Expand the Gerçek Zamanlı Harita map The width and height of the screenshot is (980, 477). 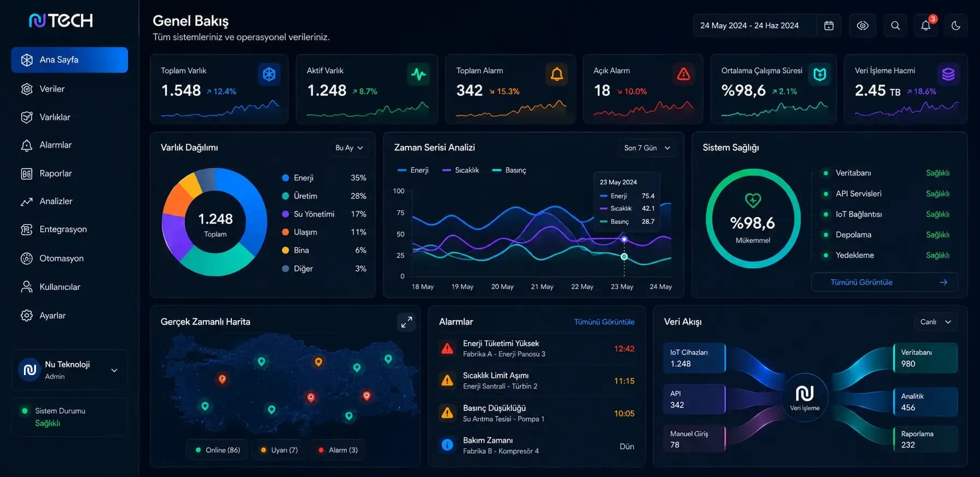tap(406, 322)
